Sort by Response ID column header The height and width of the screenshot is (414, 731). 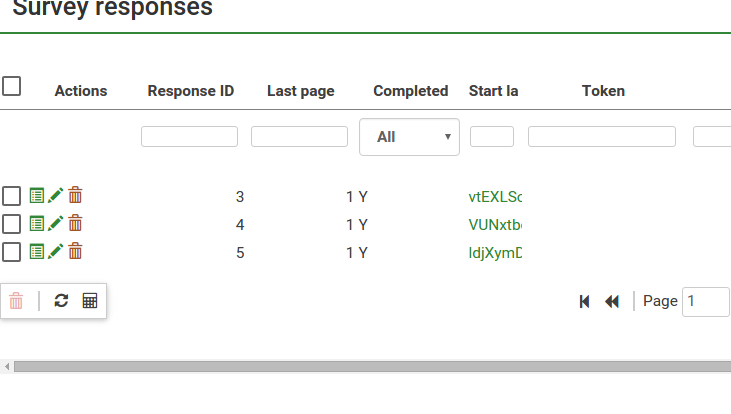click(x=191, y=91)
